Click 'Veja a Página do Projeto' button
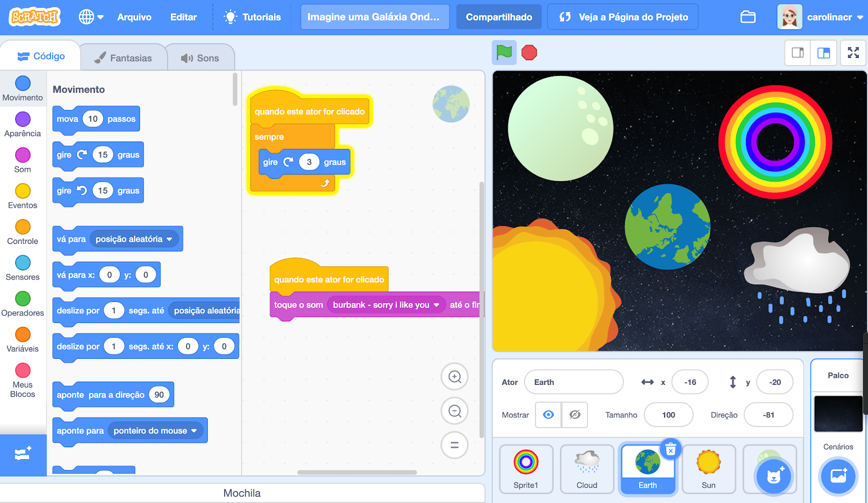Screen dimensions: 868x503 pyautogui.click(x=623, y=17)
